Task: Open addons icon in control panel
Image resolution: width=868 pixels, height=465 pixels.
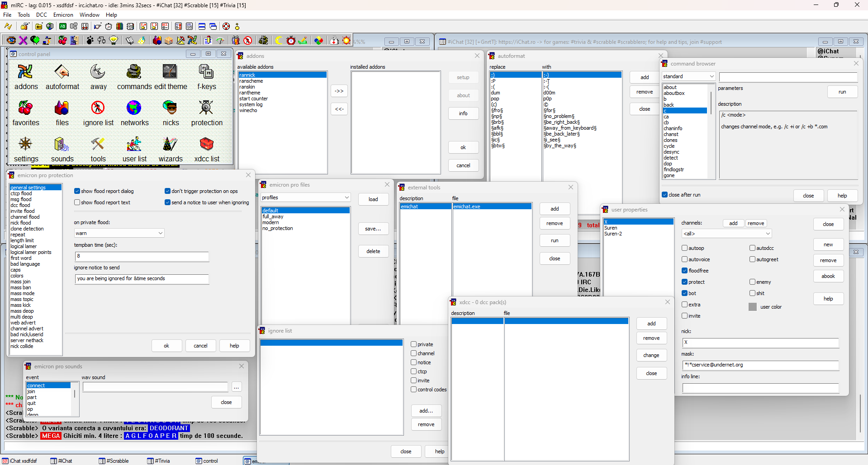Action: (26, 77)
